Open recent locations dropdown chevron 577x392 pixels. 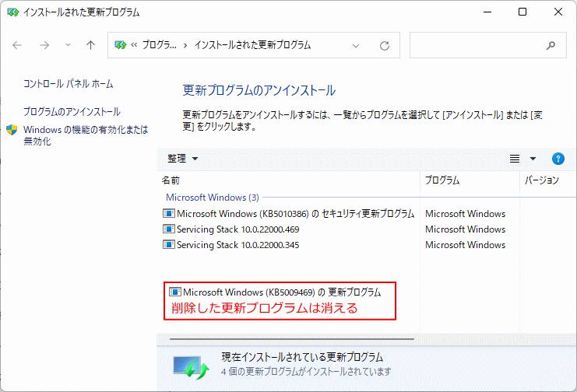coord(68,45)
